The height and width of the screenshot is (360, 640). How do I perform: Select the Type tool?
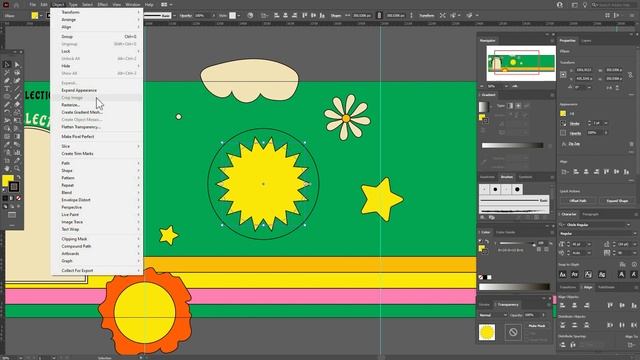(7, 89)
